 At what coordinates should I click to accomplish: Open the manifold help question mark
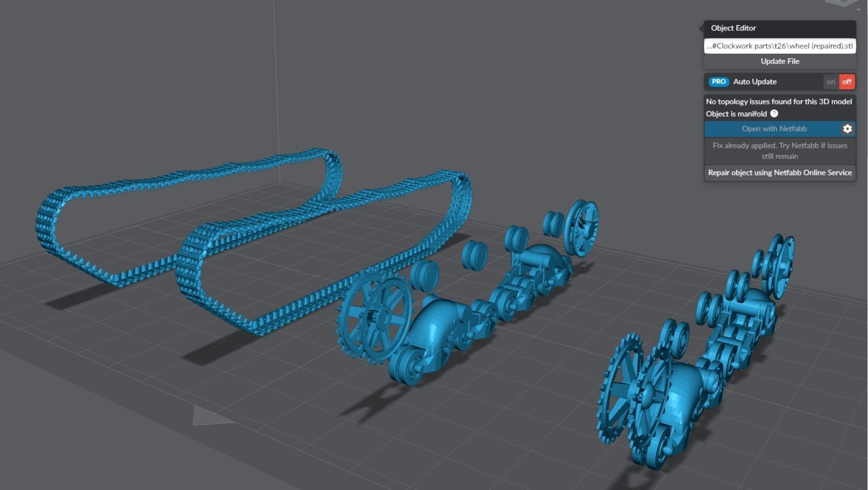(774, 113)
